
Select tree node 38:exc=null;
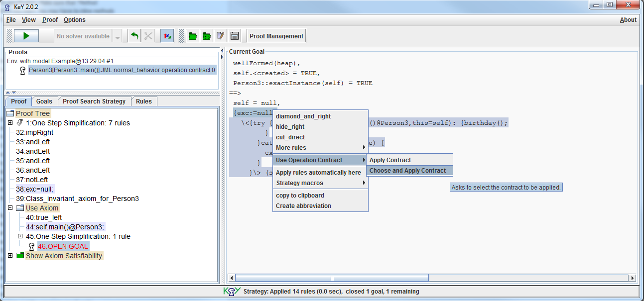[35, 189]
